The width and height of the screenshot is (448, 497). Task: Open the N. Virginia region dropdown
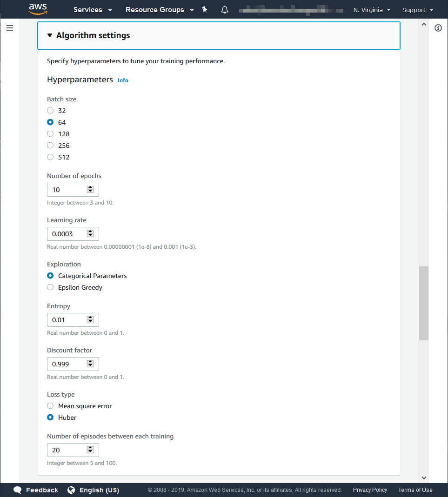tap(372, 10)
